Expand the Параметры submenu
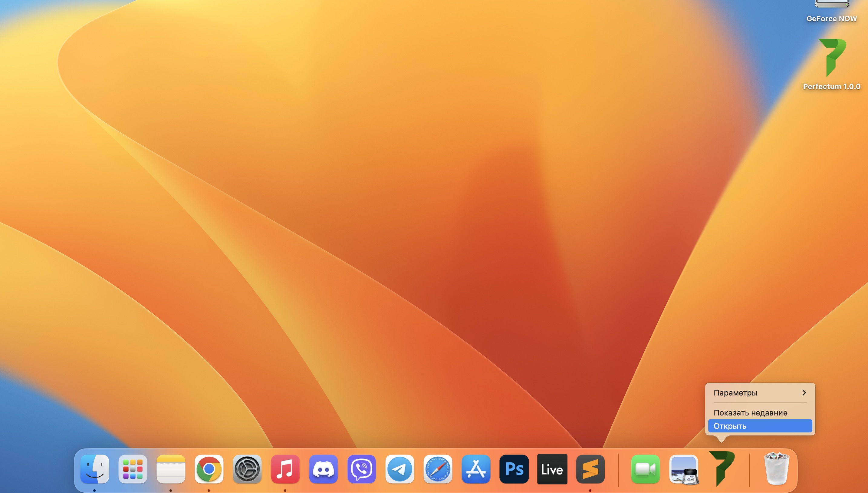 point(759,393)
